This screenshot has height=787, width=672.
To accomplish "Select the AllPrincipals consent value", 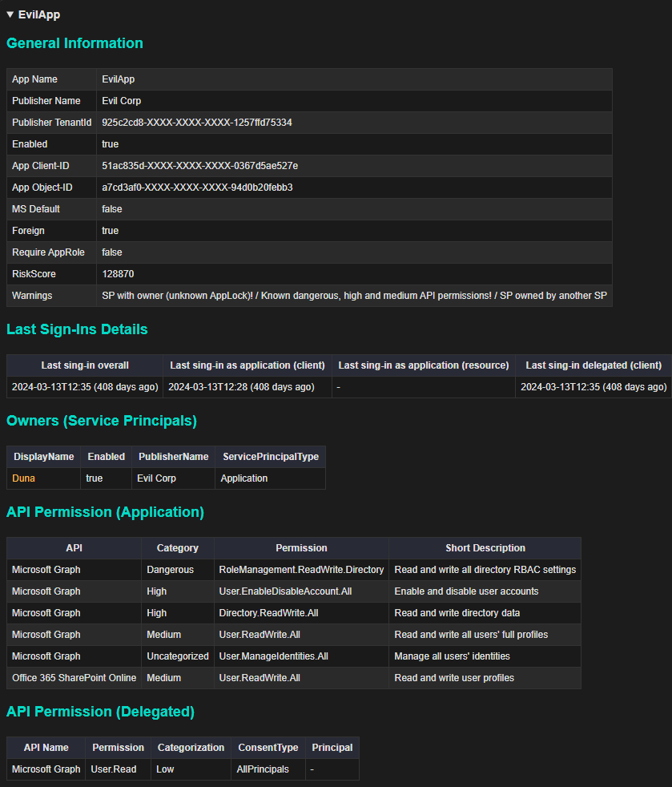I will click(x=268, y=769).
